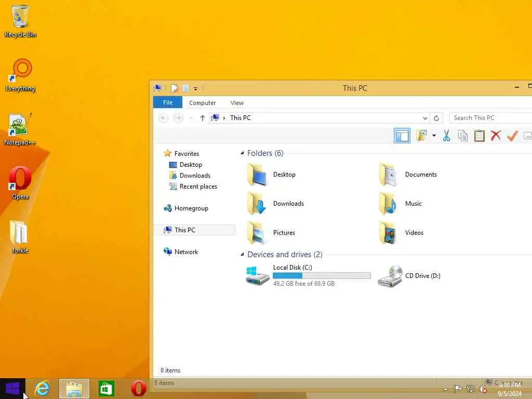Screen dimensions: 532x399
Task: Select Network in navigation pane
Action: coord(186,252)
